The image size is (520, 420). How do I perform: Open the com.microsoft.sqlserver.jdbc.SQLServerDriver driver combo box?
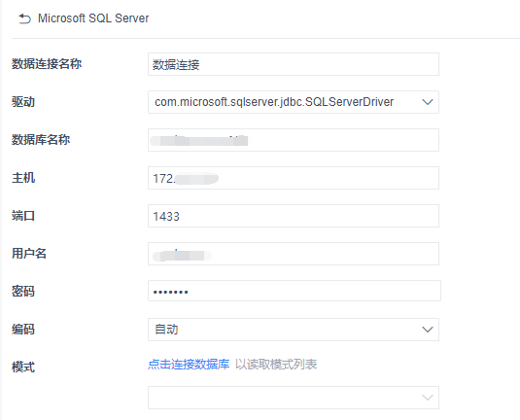[294, 102]
